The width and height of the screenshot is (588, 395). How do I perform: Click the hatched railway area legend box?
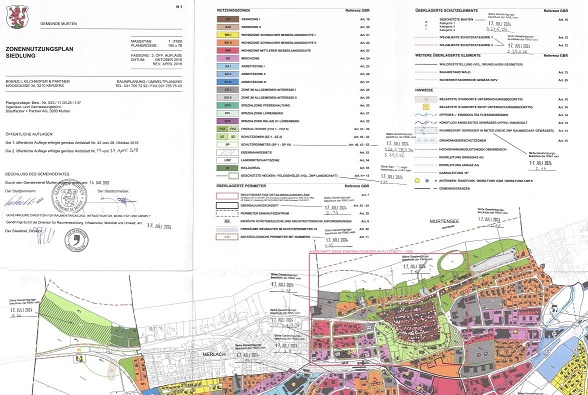click(x=227, y=153)
